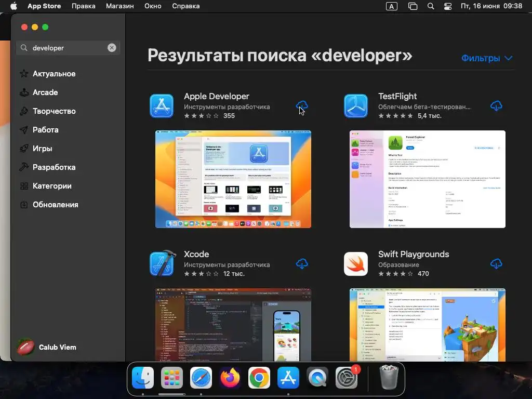Download Xcode via cloud icon
The image size is (532, 399).
302,264
